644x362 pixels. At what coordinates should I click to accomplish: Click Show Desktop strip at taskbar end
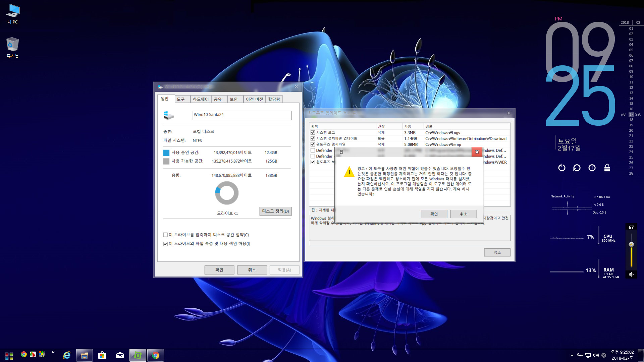(642, 355)
